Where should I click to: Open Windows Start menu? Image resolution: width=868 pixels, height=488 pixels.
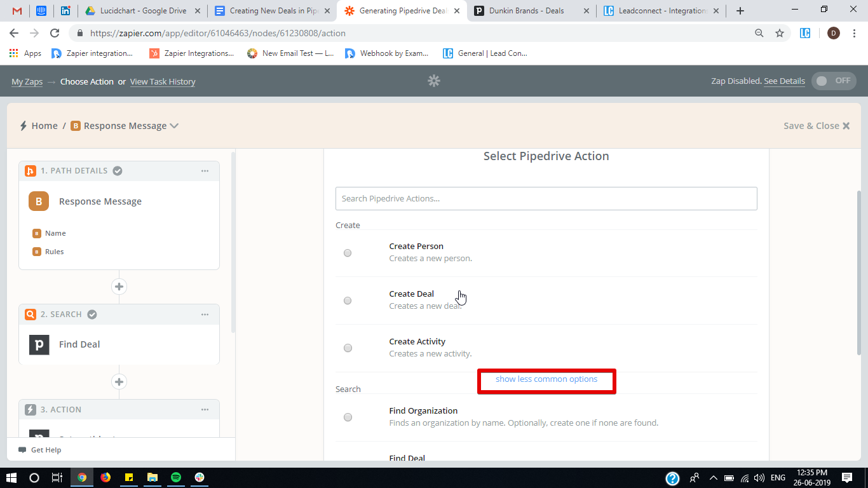13,477
